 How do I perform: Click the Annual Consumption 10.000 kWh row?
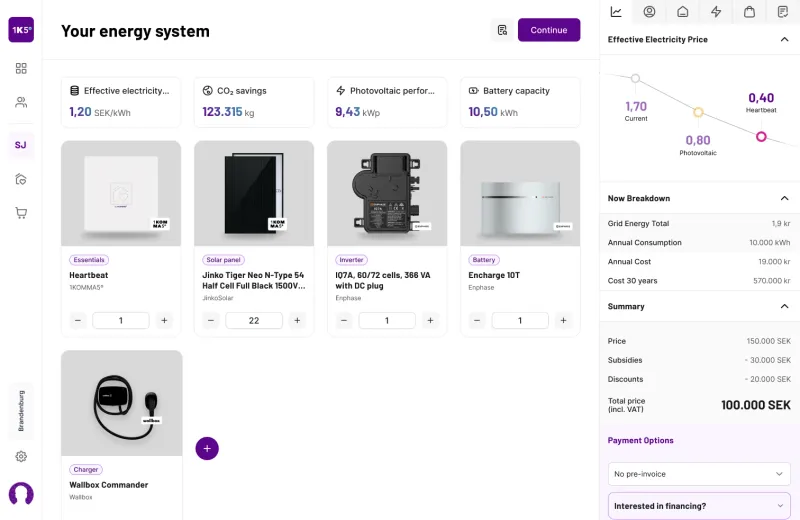[699, 242]
